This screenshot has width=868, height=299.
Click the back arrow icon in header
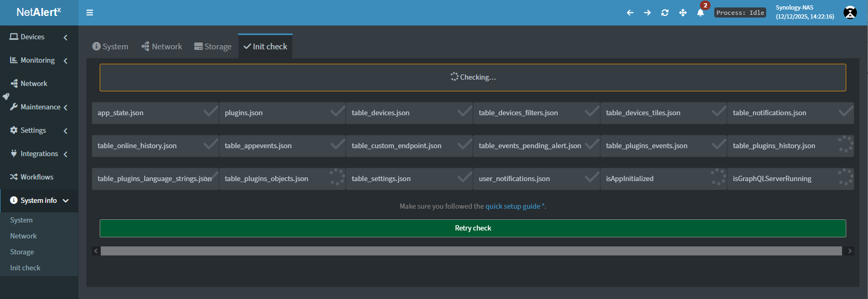[x=630, y=13]
